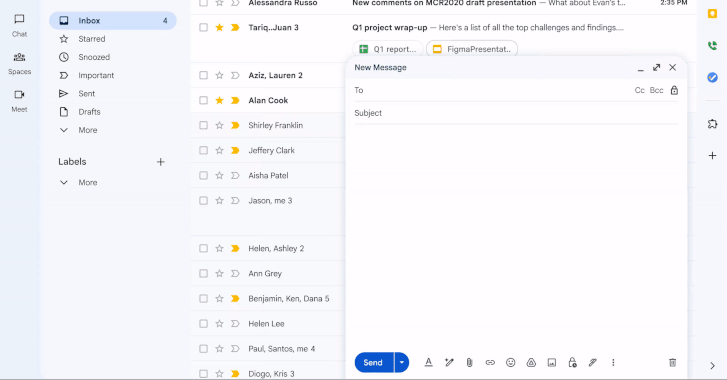
Task: Star the Ann Grey email
Action: pyautogui.click(x=219, y=273)
